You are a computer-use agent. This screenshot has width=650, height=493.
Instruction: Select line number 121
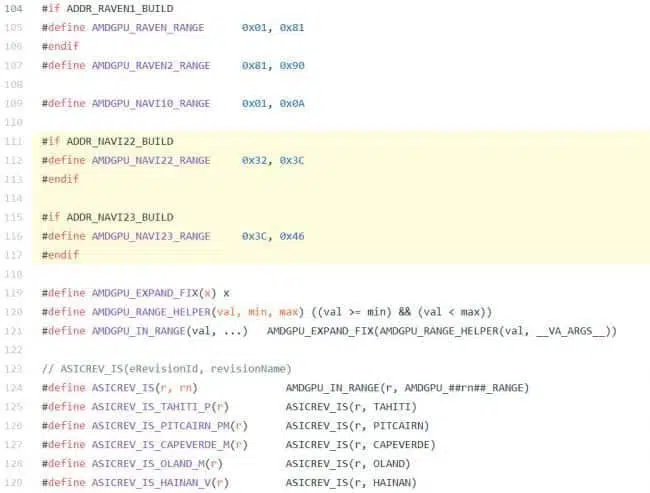tap(13, 331)
